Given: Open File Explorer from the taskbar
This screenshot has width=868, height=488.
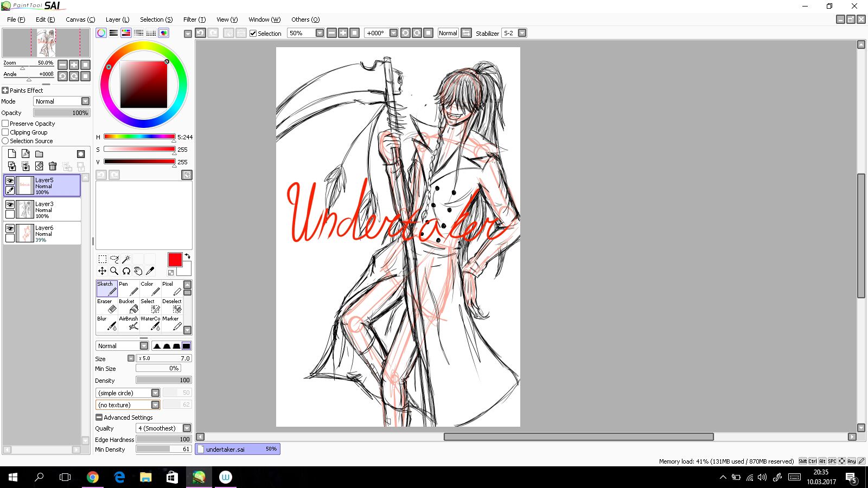Looking at the screenshot, I should (145, 477).
